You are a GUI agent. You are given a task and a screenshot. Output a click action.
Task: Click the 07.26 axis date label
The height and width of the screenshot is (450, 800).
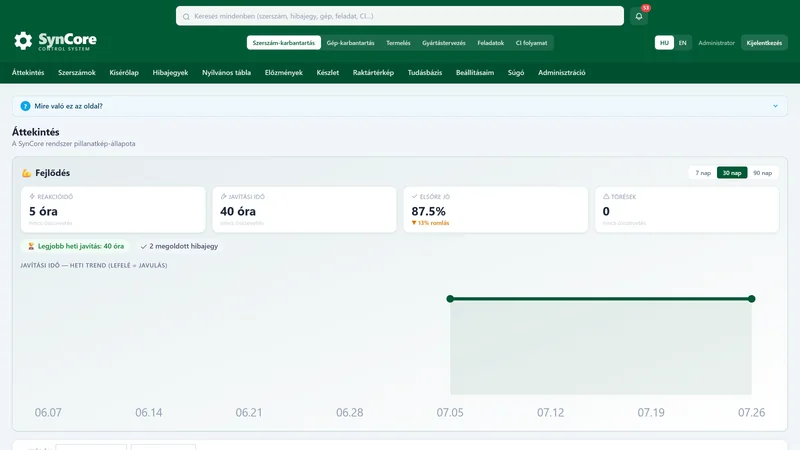tap(752, 412)
